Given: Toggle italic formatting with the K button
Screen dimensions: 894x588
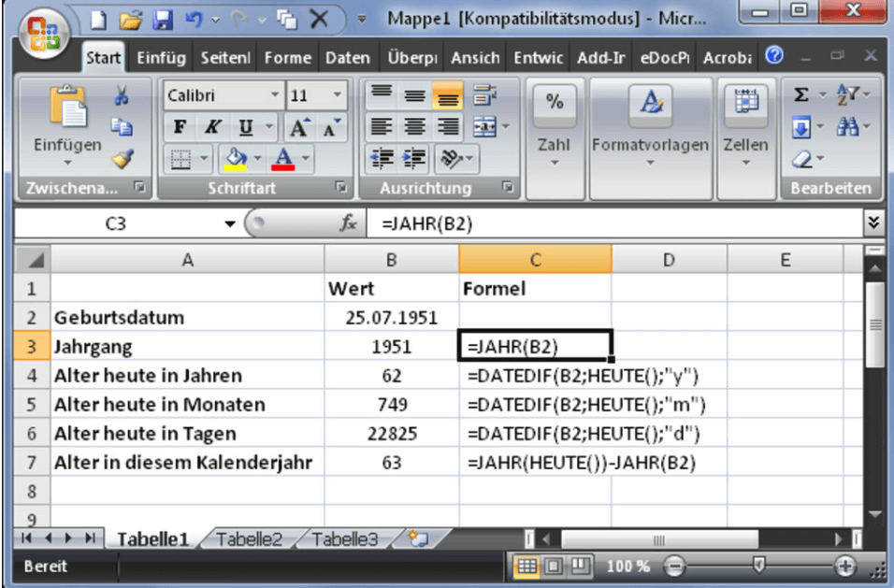Looking at the screenshot, I should 213,126.
